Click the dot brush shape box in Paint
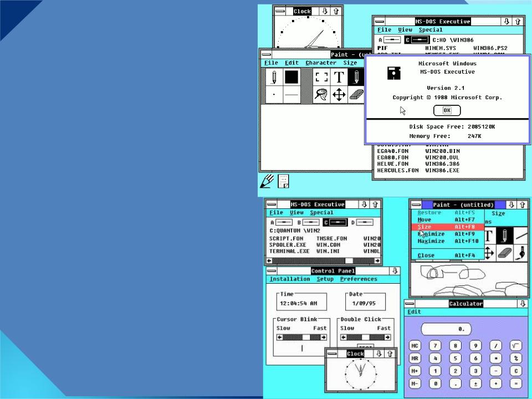532x399 pixels. click(x=274, y=94)
